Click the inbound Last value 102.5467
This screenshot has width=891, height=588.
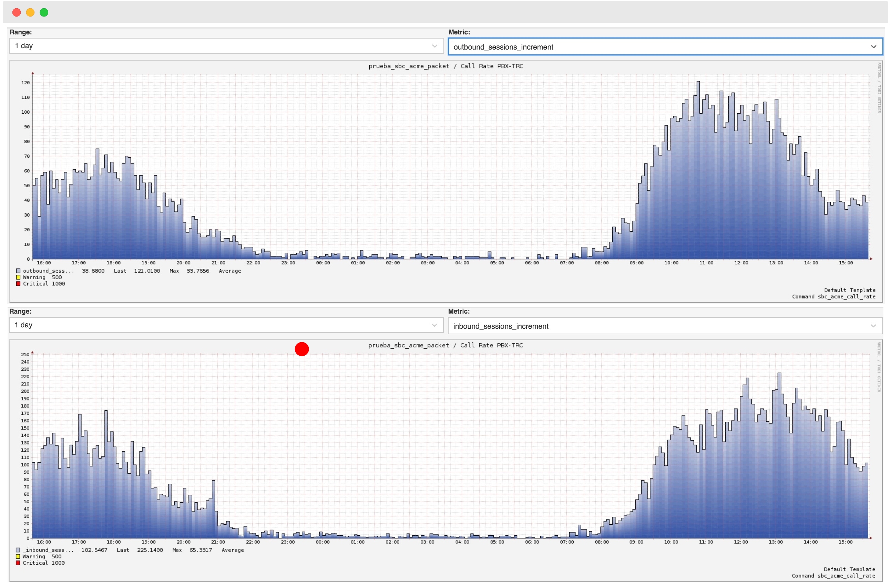[x=94, y=550]
